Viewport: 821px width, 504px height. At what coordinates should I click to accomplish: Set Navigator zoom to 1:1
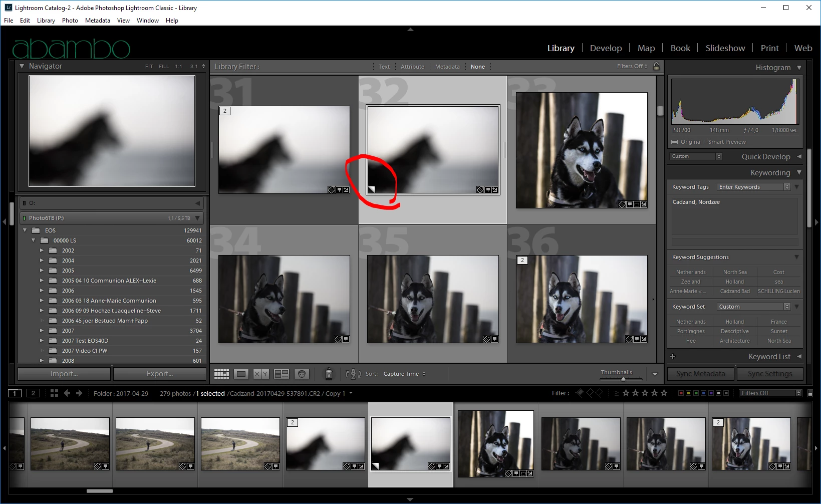point(178,66)
